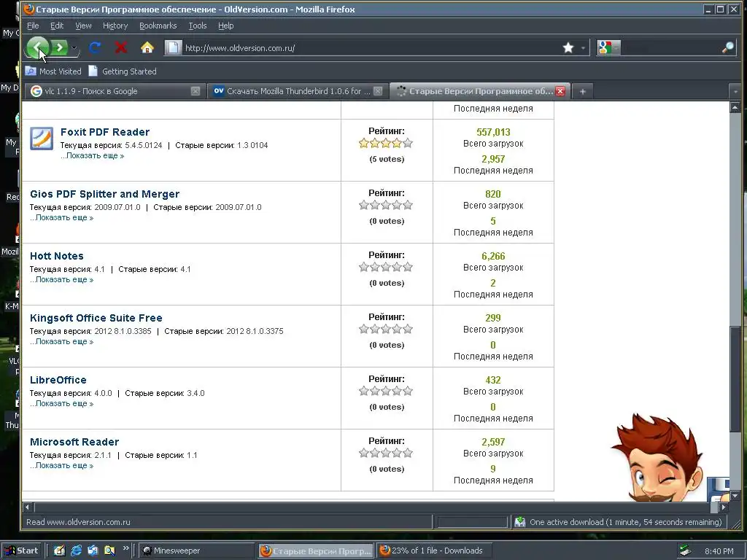
Task: Open the address bar history dropdown
Action: [x=583, y=47]
